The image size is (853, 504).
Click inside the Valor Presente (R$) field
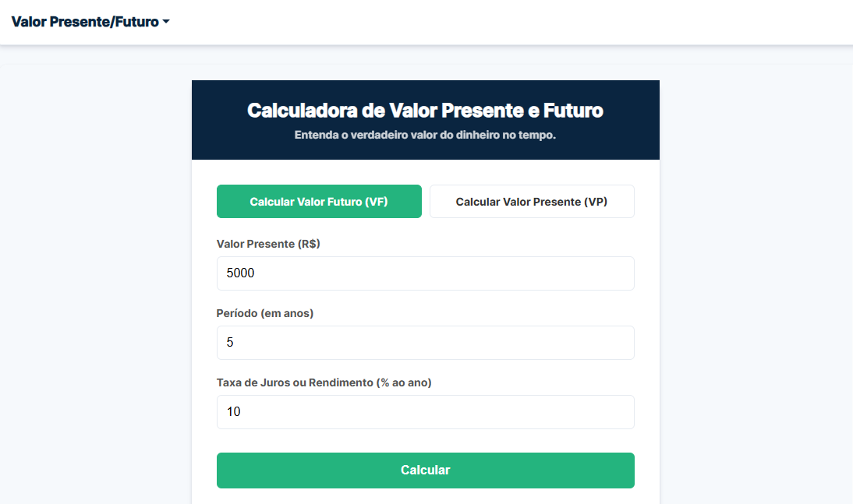tap(425, 273)
